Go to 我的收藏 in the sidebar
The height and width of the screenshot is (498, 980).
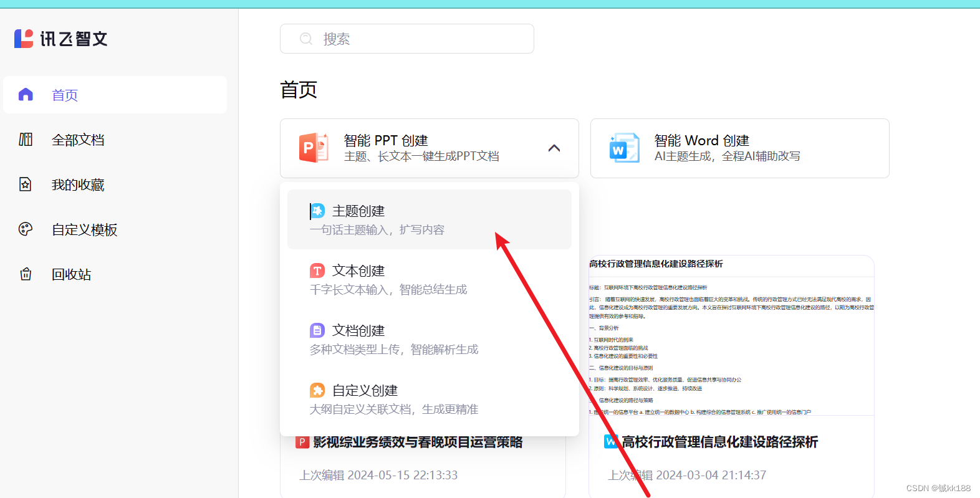pyautogui.click(x=115, y=184)
